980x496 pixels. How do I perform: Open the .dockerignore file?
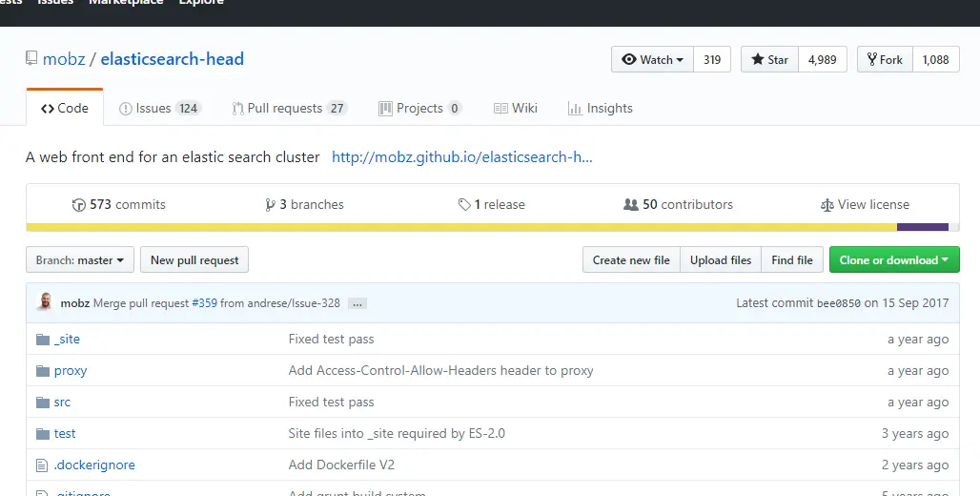[94, 465]
